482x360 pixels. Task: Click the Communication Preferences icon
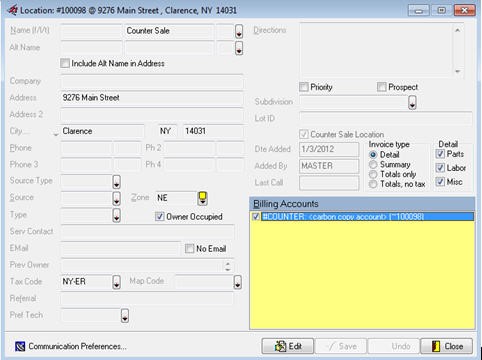(20, 347)
